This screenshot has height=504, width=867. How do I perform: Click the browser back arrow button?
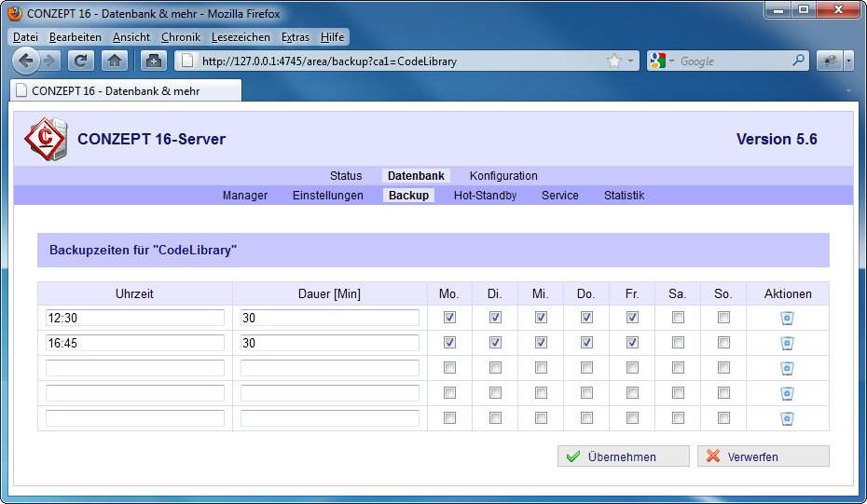pyautogui.click(x=26, y=61)
